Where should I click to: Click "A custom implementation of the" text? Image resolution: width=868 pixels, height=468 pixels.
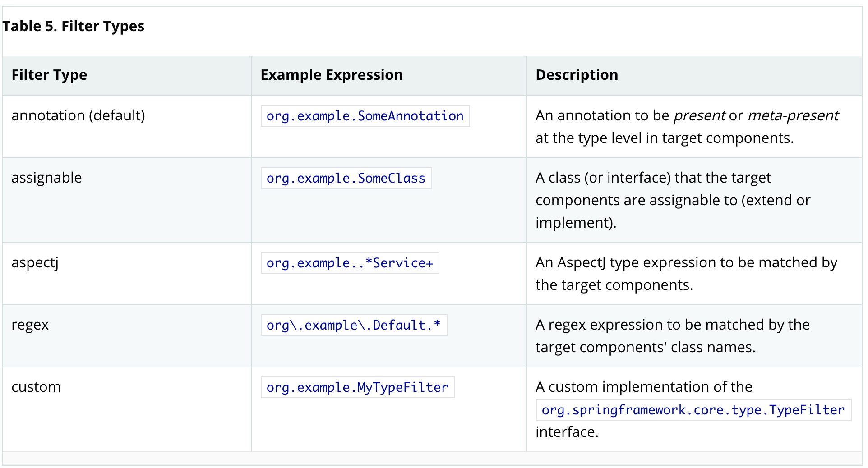(644, 387)
